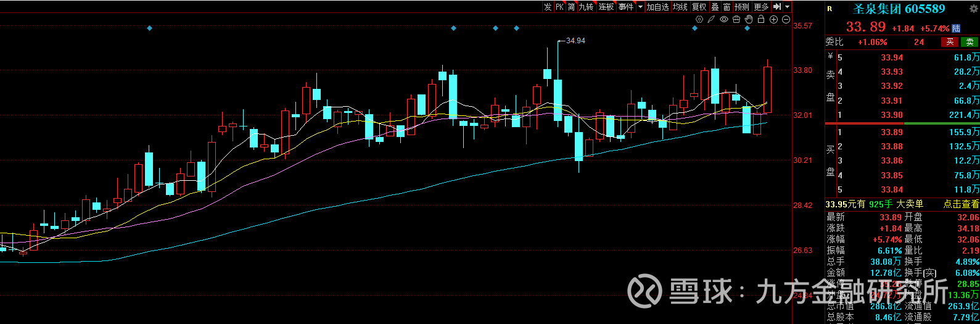980x324 pixels.
Task: Select buy level 4 price 33.85
Action: coord(891,175)
